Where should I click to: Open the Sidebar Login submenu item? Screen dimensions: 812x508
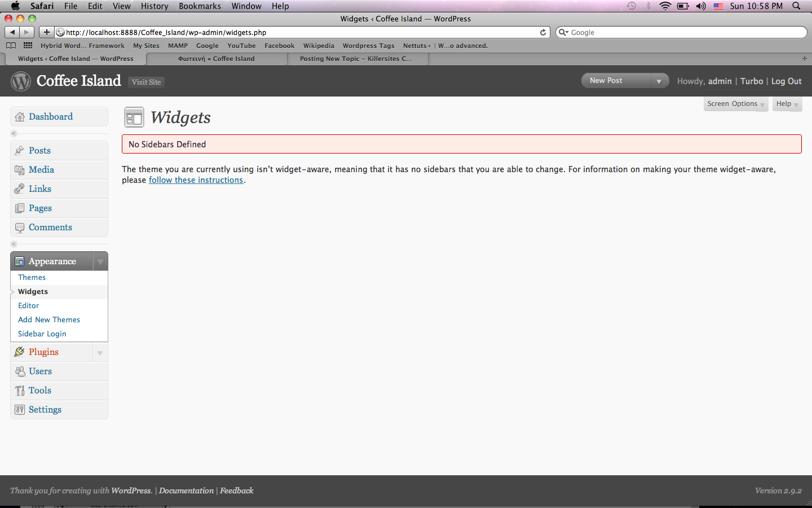tap(42, 334)
